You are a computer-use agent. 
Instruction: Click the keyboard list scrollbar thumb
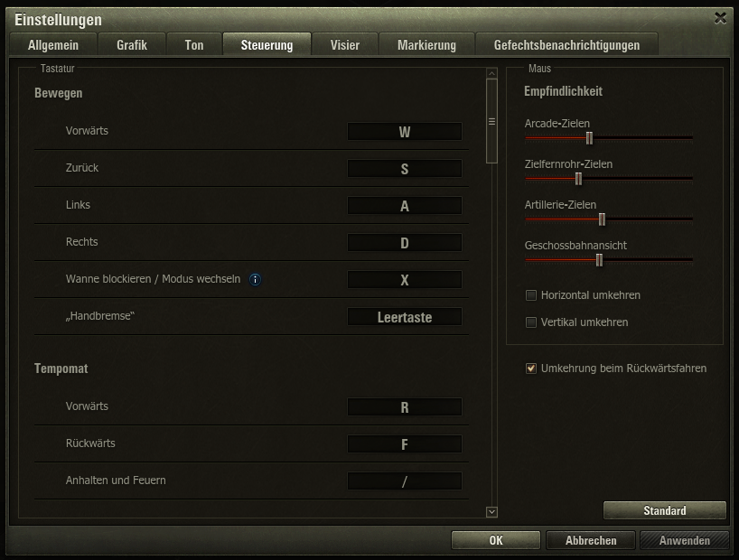pyautogui.click(x=491, y=121)
